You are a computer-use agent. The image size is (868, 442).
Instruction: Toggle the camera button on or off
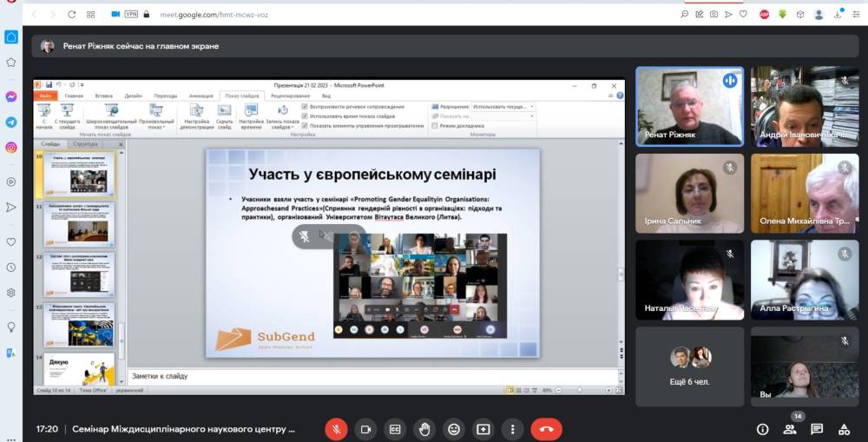tap(366, 429)
